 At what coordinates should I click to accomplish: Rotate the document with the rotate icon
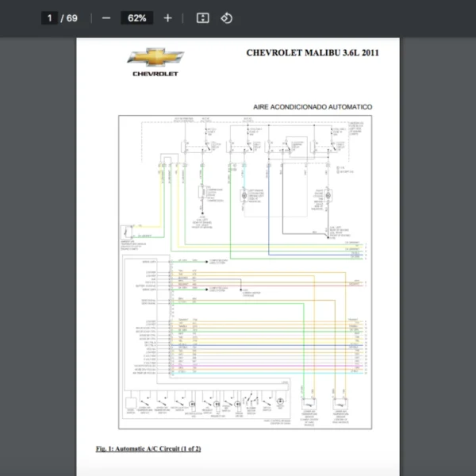click(226, 18)
